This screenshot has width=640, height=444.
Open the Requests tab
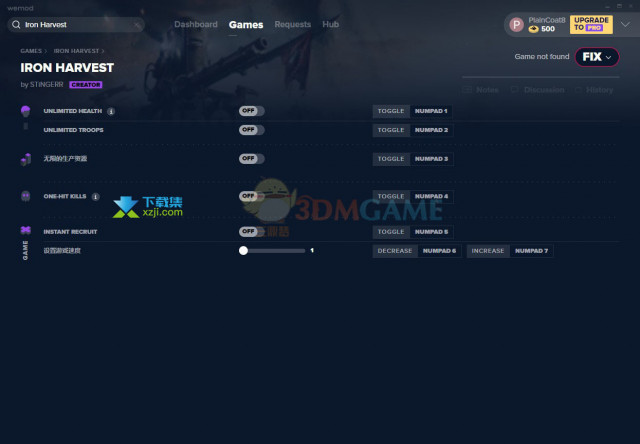coord(293,24)
